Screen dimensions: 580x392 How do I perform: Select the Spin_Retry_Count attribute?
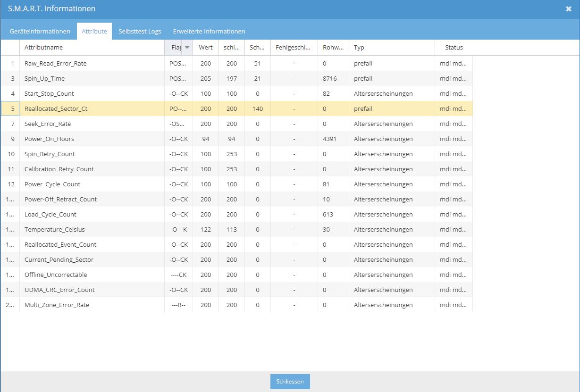[x=50, y=154]
